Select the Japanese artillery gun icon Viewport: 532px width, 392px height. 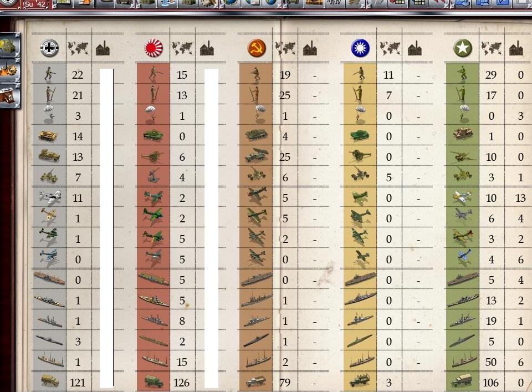click(x=153, y=156)
